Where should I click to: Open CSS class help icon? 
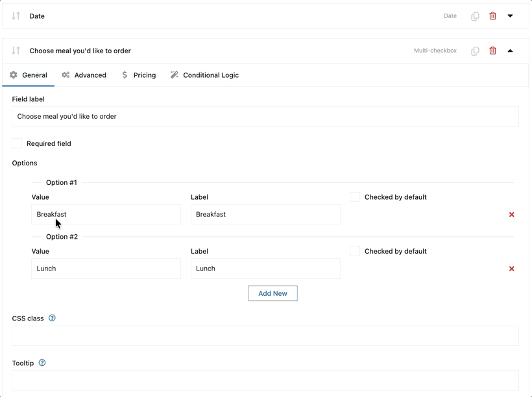(52, 319)
